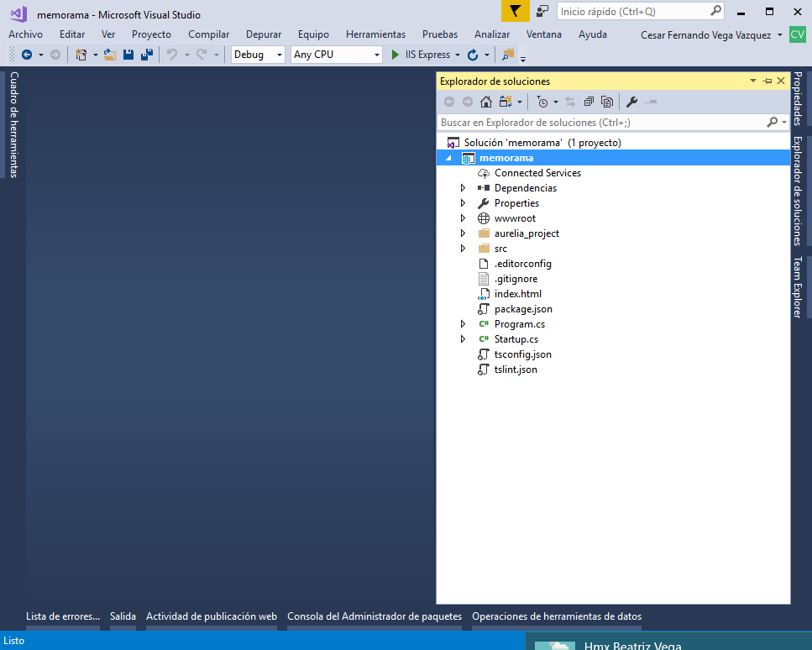Collapse the memorama project node
Screen dimensions: 812x650
click(x=449, y=158)
